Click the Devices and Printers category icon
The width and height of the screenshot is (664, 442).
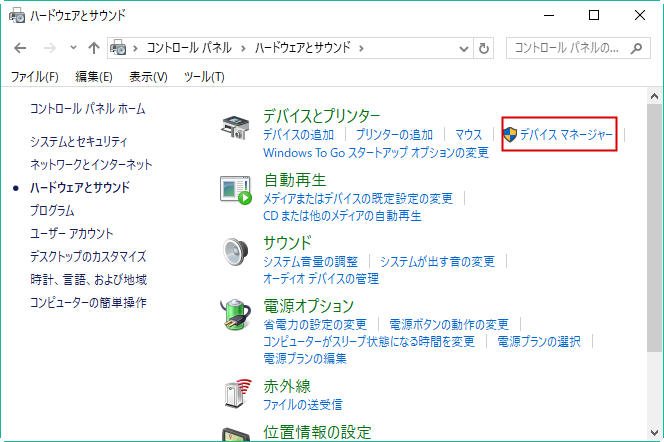[x=236, y=127]
